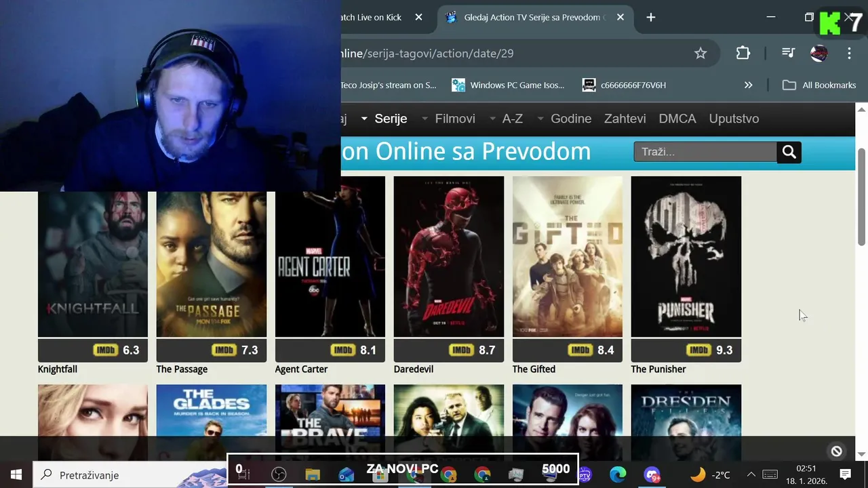Open the Teco Josip's stream bookmark
The height and width of the screenshot is (488, 868).
pos(389,85)
